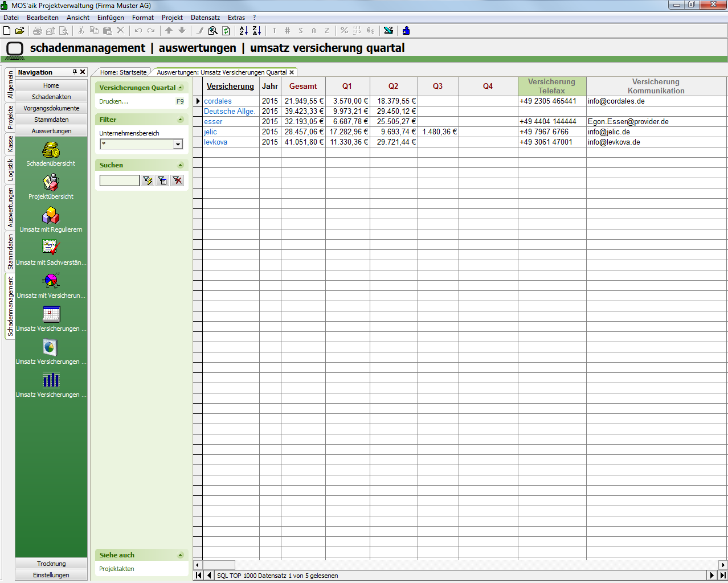This screenshot has height=583, width=728.
Task: Open Umsatz Versicherungen calendar icon
Action: click(51, 314)
